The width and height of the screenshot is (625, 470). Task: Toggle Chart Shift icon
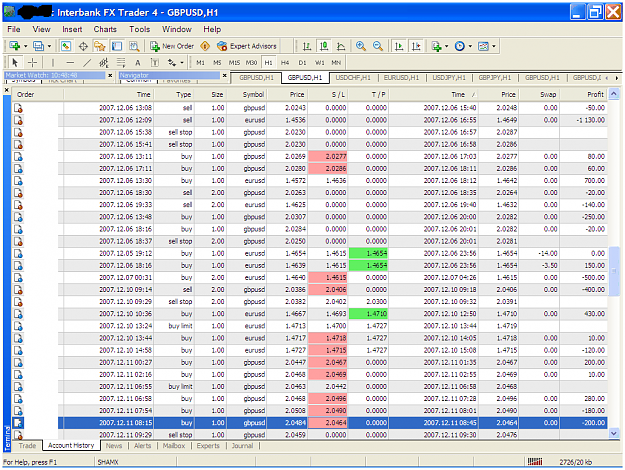(416, 46)
